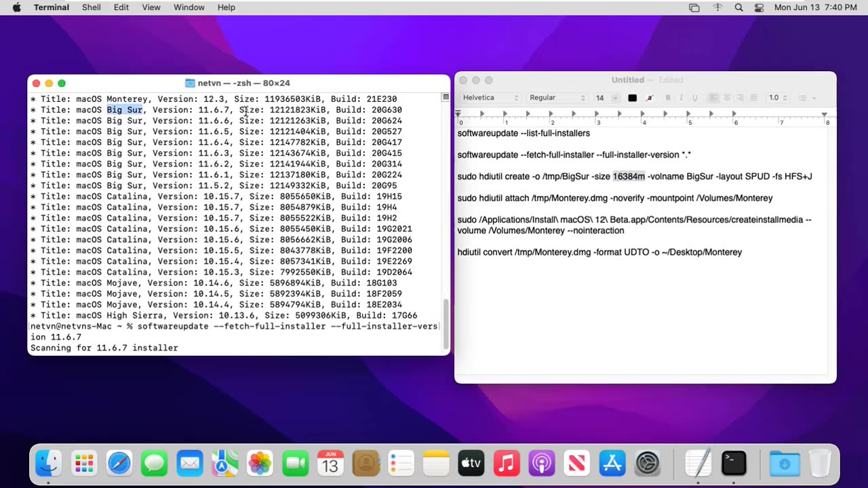Open Music app from the Dock

[x=507, y=464]
